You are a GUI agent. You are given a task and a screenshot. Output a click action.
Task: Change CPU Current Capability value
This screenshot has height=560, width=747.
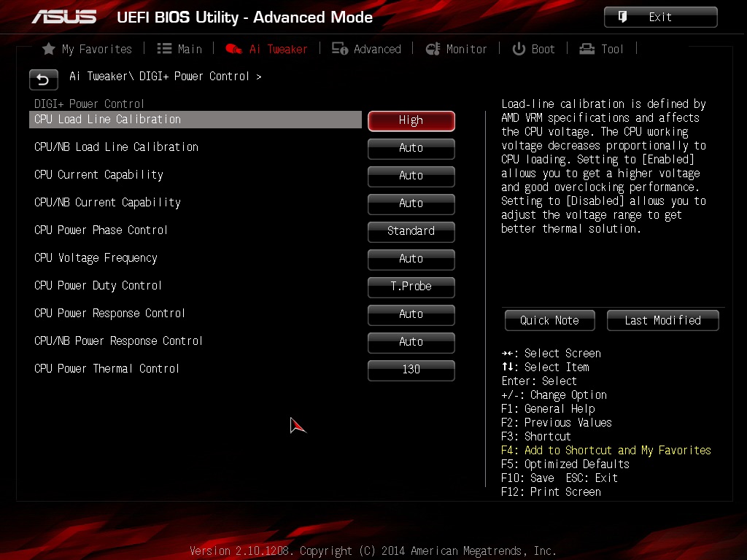(411, 176)
